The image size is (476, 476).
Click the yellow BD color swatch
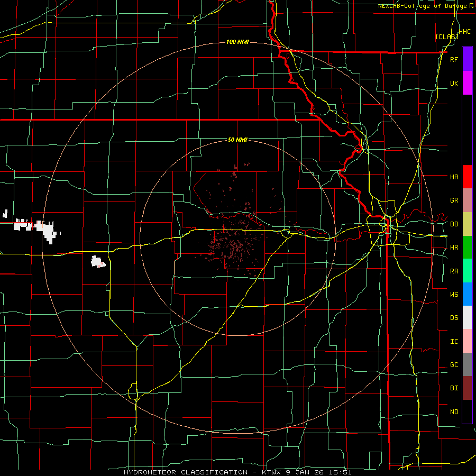coord(467,224)
